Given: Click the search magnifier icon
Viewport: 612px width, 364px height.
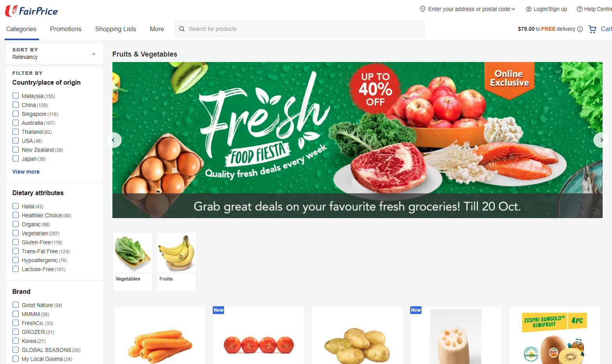Looking at the screenshot, I should click(182, 29).
